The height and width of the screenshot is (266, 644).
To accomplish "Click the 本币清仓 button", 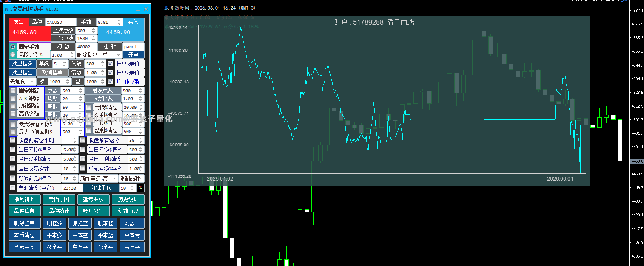I will (x=25, y=235).
